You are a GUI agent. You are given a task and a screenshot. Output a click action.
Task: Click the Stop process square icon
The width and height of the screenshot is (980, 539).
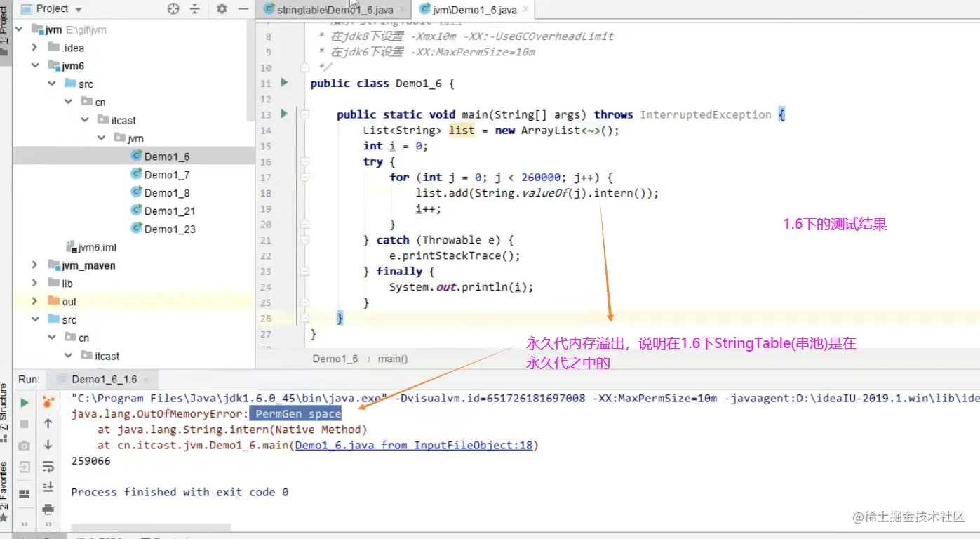(25, 424)
